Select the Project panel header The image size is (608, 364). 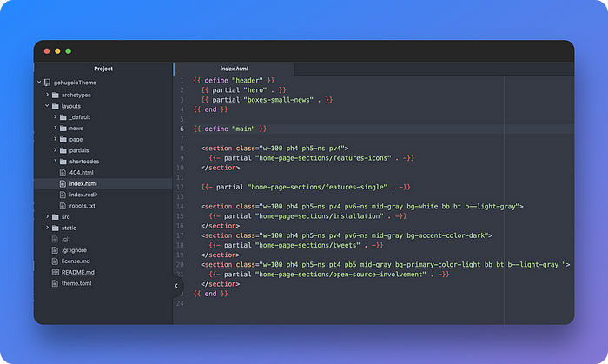pos(103,69)
